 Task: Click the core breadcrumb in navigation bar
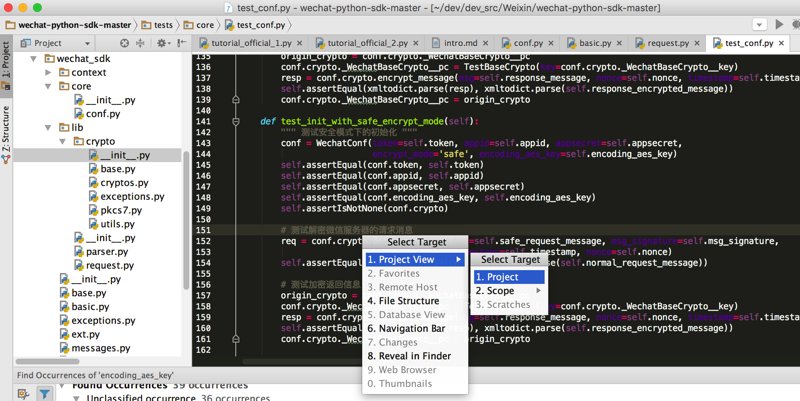click(x=199, y=24)
